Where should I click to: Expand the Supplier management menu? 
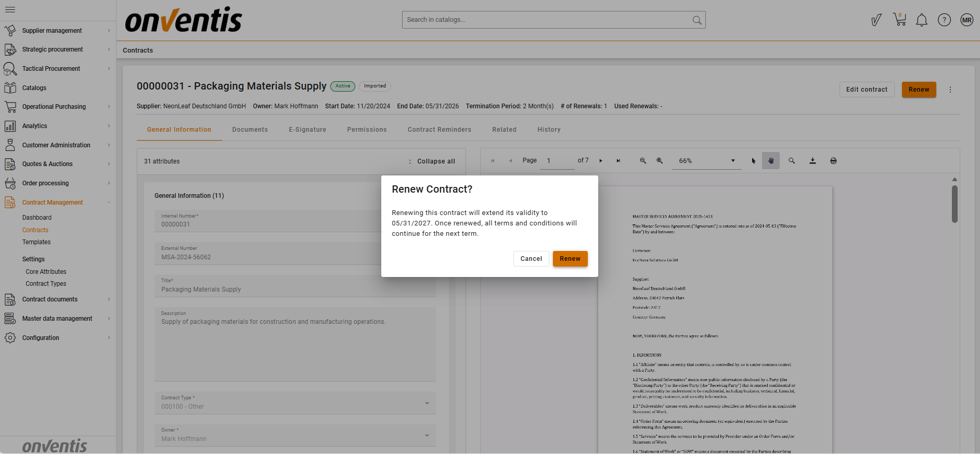(x=57, y=31)
